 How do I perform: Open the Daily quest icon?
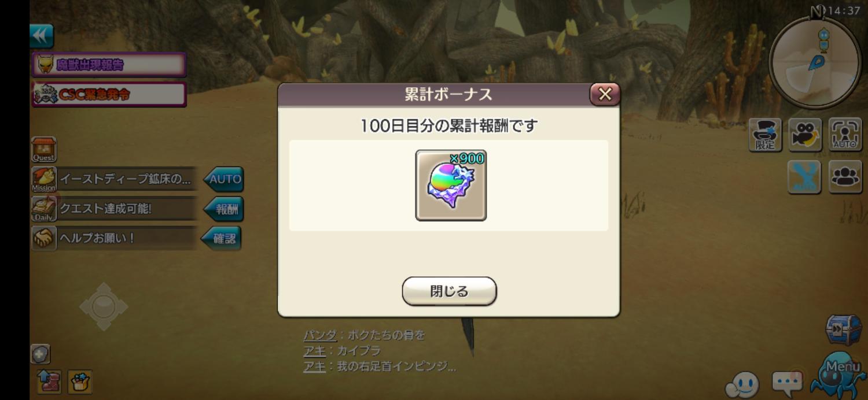point(44,209)
